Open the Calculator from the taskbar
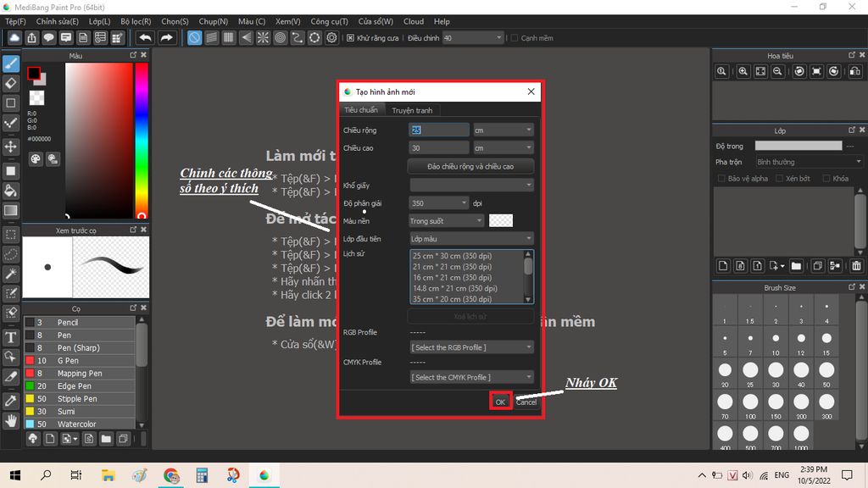The height and width of the screenshot is (488, 868). pyautogui.click(x=202, y=475)
